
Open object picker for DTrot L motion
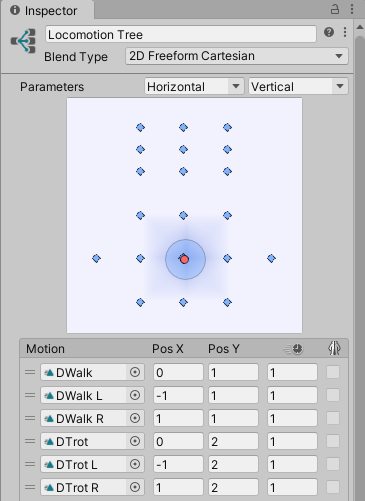(x=135, y=464)
